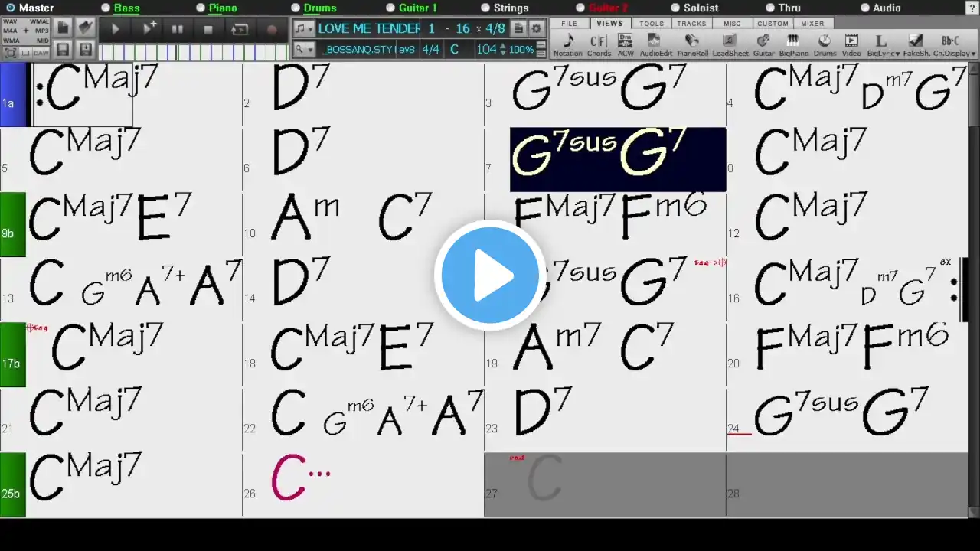The height and width of the screenshot is (551, 980).
Task: Start playback with the Play button
Action: (116, 29)
